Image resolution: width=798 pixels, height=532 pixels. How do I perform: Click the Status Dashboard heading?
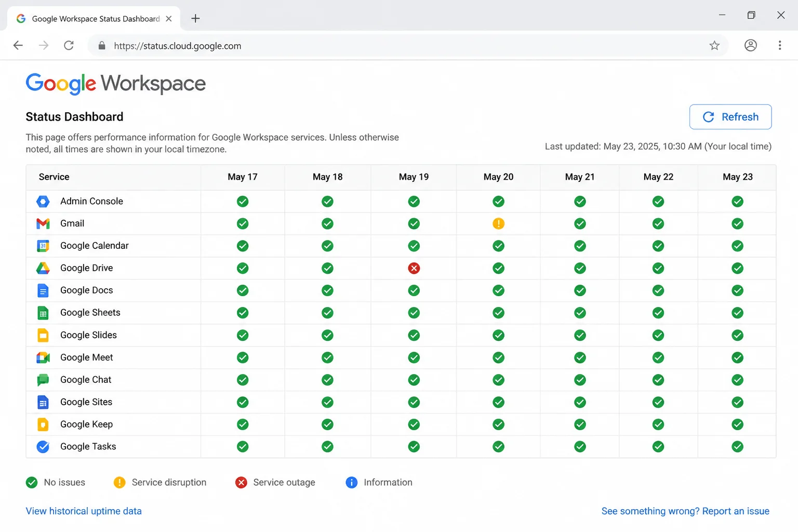[x=75, y=117]
